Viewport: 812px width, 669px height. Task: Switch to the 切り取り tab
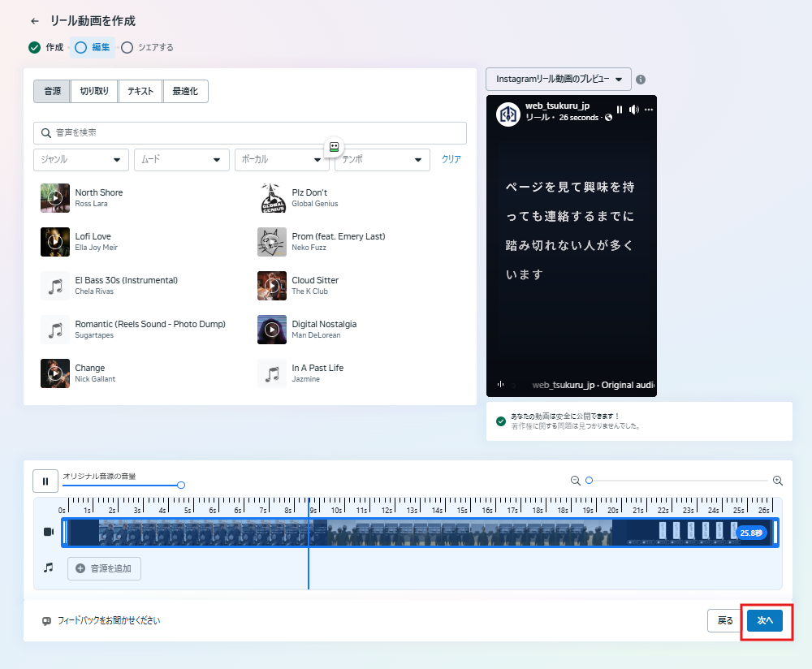click(94, 92)
